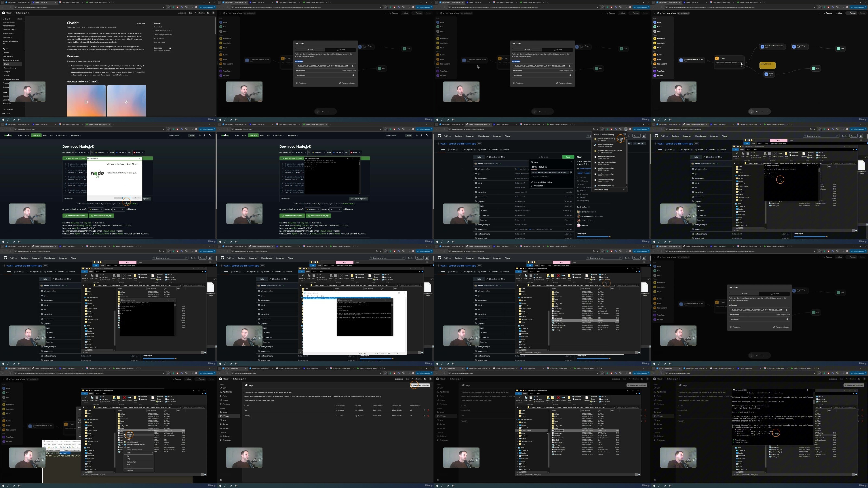Collapse Deploy in your product docs section
The image size is (868, 488).
[x=11, y=60]
